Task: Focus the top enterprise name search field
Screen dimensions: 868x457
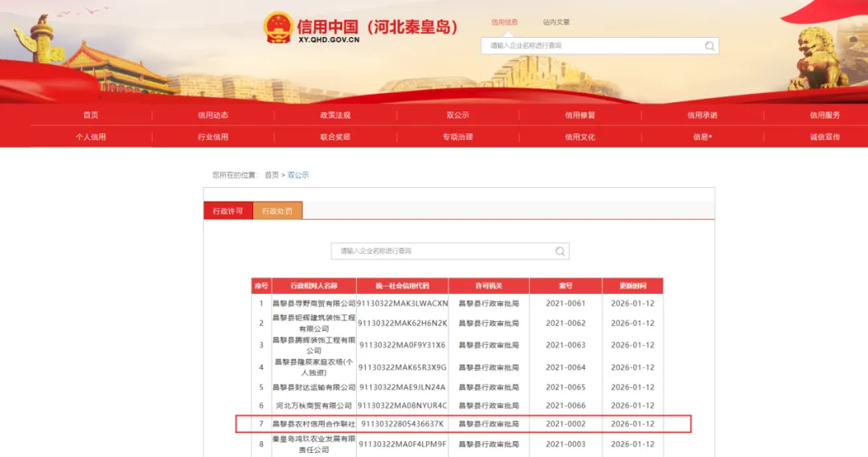Action: click(x=600, y=46)
